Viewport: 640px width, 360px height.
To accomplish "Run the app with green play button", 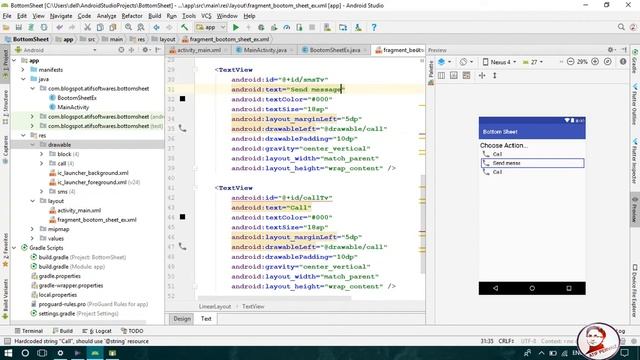I will [x=236, y=27].
